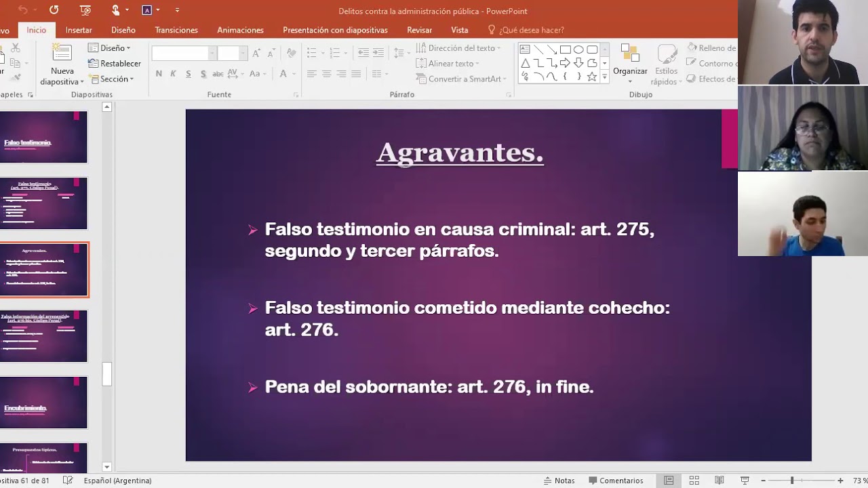The image size is (868, 488).
Task: Clear all formatting with the eraser icon
Action: tap(291, 53)
